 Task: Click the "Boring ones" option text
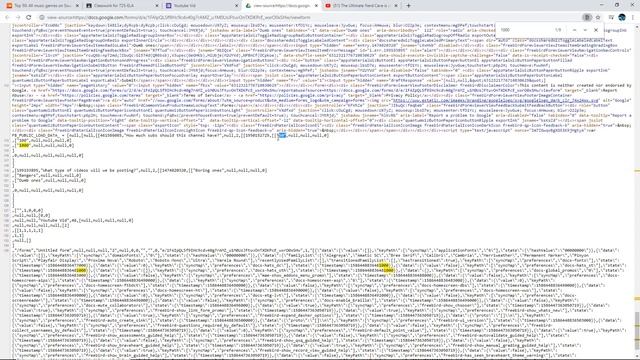208,170
